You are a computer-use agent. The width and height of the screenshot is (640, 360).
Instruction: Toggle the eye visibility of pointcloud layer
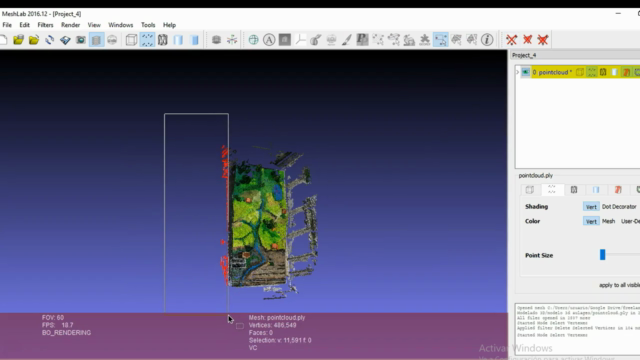click(526, 72)
